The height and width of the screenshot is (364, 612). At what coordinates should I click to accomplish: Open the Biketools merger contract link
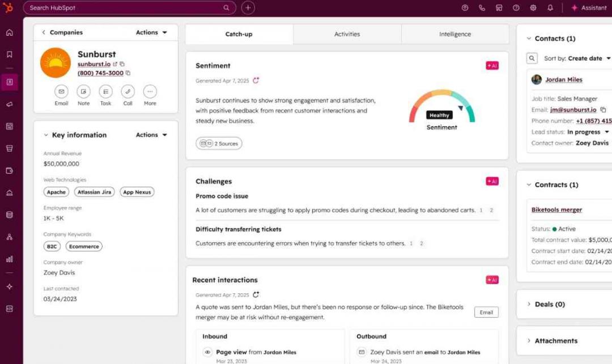point(556,209)
